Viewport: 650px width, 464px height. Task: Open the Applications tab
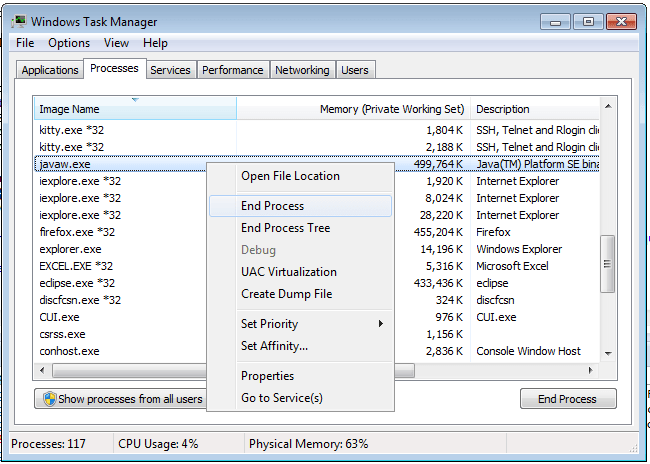click(50, 70)
